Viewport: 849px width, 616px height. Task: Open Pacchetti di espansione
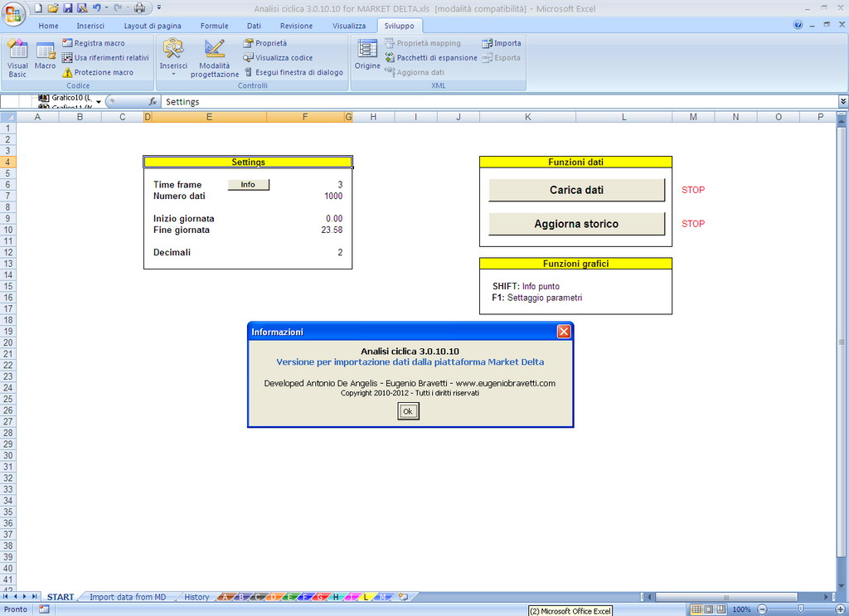point(431,57)
